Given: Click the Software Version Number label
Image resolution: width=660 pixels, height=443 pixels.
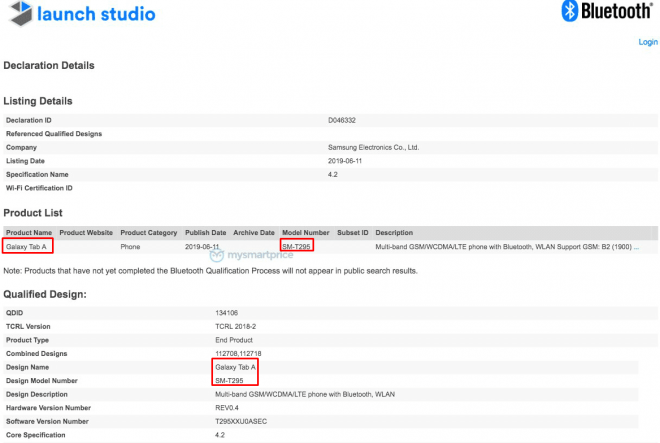Looking at the screenshot, I should point(47,421).
